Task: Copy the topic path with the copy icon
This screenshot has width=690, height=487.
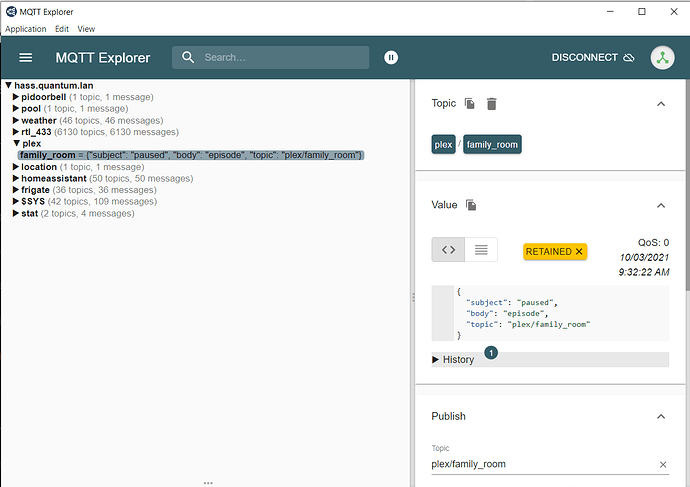Action: coord(470,103)
